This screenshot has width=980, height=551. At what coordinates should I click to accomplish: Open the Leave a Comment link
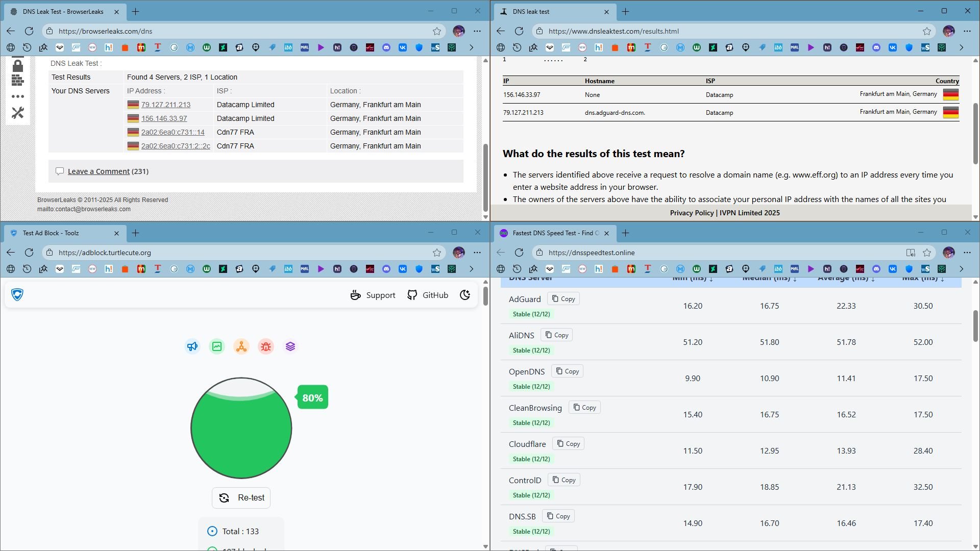click(x=99, y=171)
